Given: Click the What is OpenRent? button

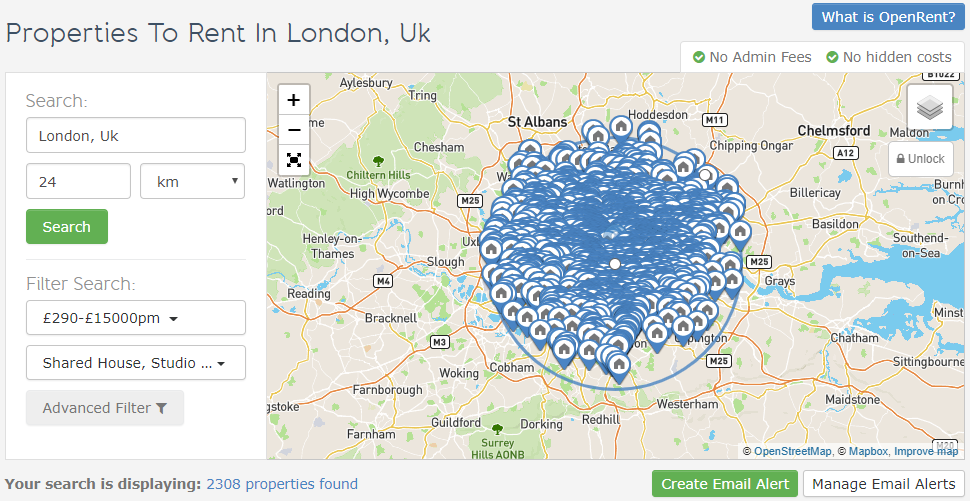Looking at the screenshot, I should (888, 17).
